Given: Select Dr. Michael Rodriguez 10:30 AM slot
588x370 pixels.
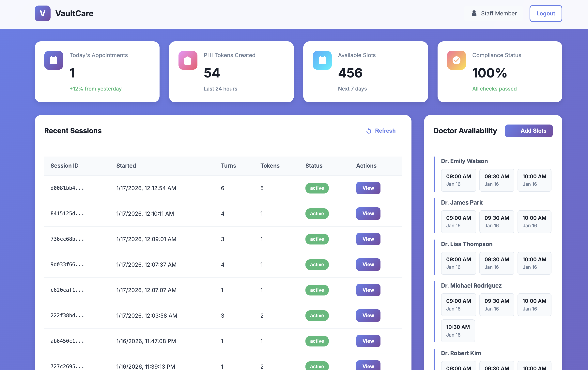Looking at the screenshot, I should tap(458, 330).
